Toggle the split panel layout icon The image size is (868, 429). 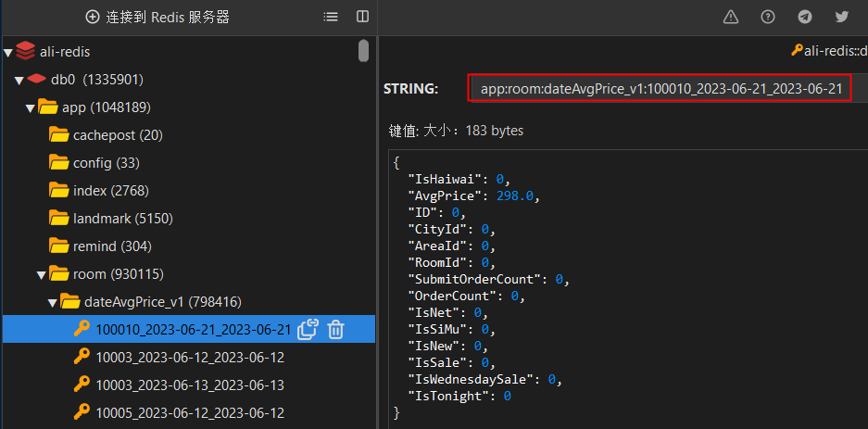pos(362,17)
